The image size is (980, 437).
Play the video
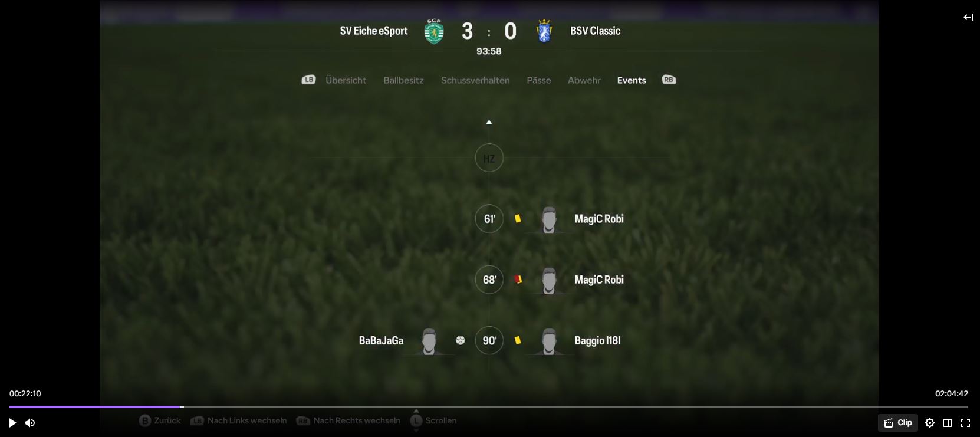(x=12, y=423)
